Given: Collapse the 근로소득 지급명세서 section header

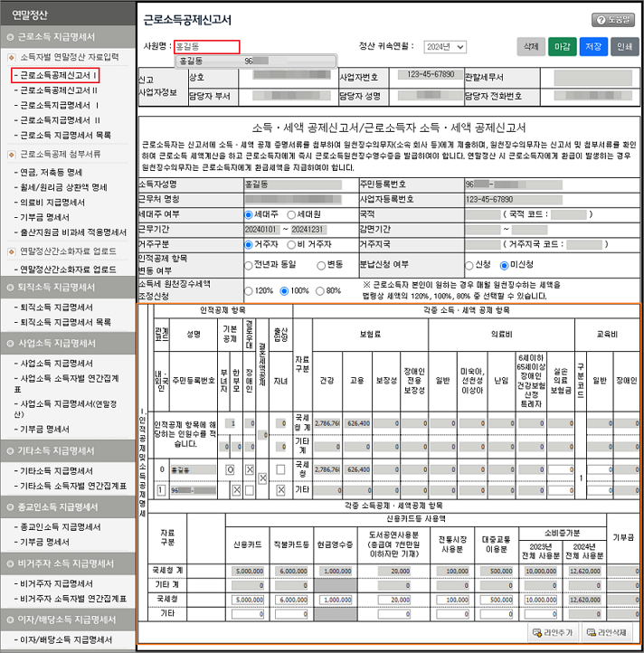Looking at the screenshot, I should 68,37.
